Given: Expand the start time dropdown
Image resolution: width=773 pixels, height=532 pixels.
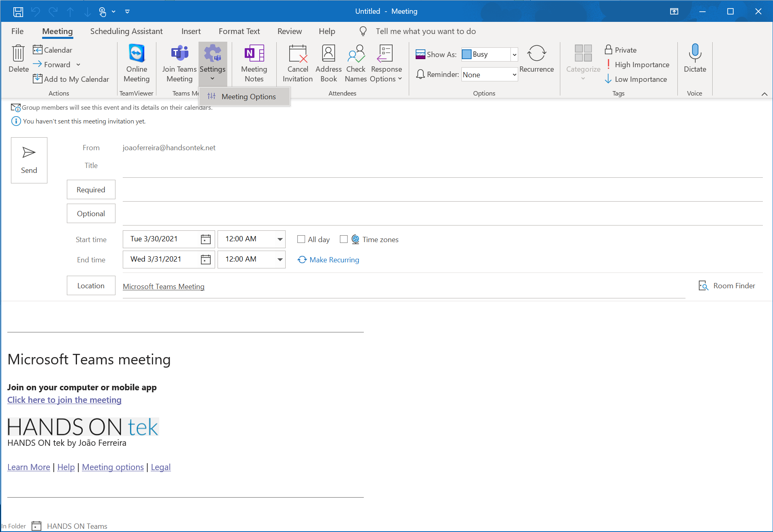Looking at the screenshot, I should point(280,239).
